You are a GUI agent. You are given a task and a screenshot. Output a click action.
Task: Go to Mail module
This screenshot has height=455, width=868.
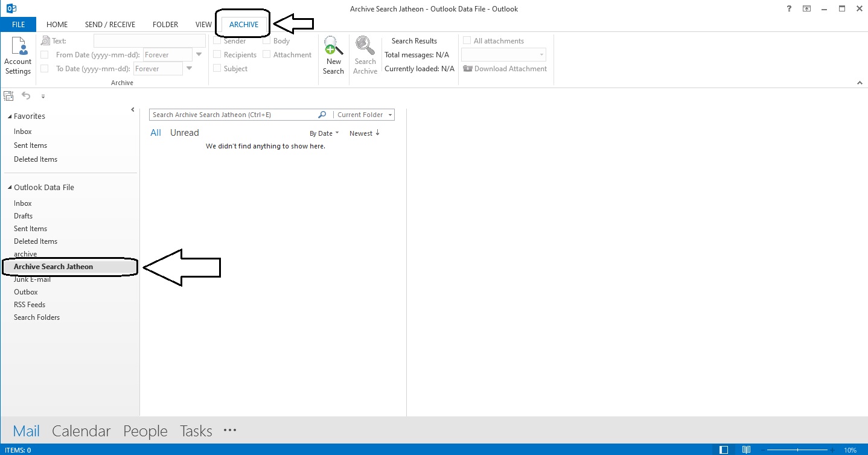coord(26,431)
